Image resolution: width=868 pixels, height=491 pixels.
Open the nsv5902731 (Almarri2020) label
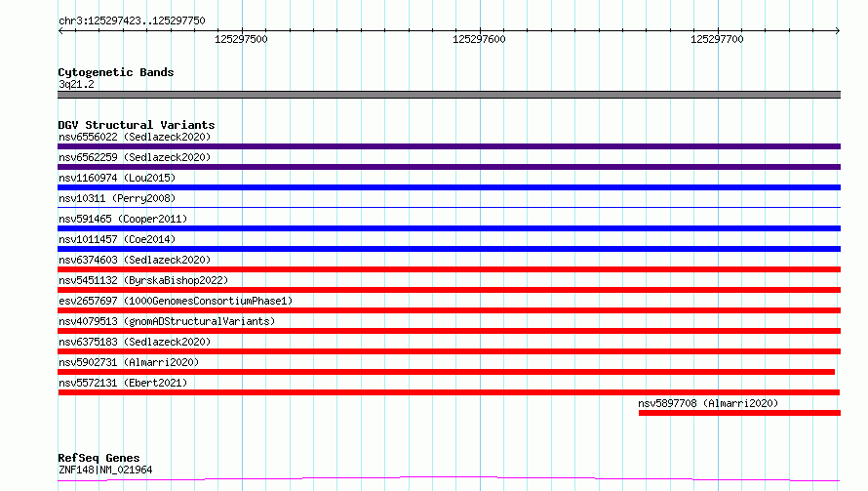pos(129,362)
